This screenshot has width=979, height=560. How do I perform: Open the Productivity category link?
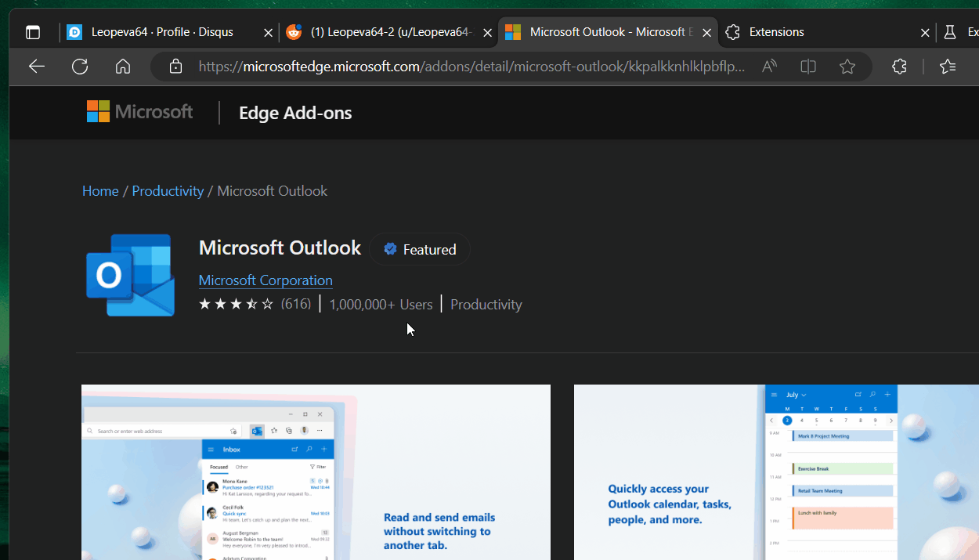[167, 190]
